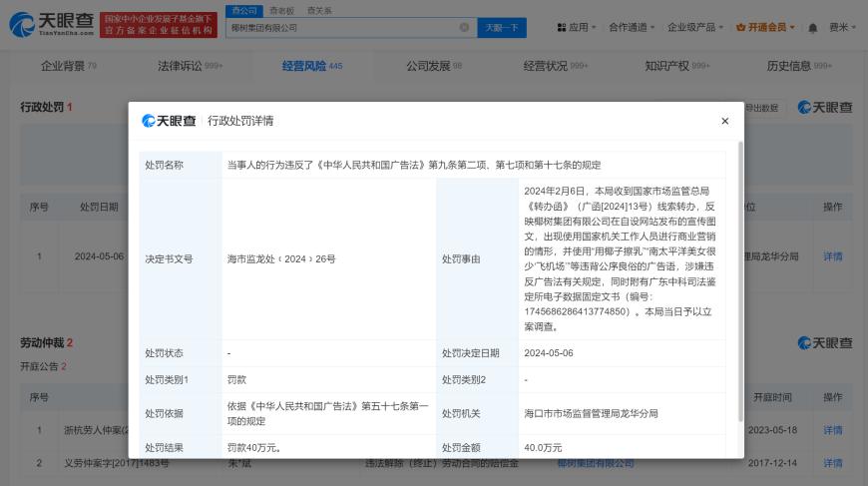
Task: Select the 法律诉讼 tab
Action: pos(190,66)
